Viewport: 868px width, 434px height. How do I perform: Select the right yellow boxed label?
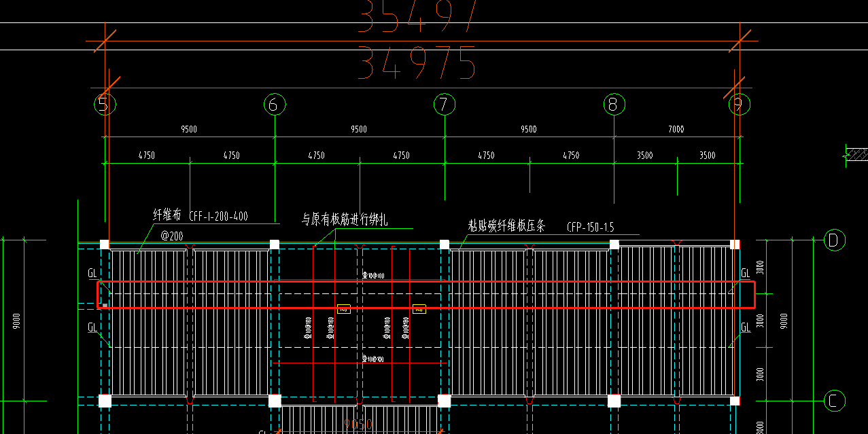tap(419, 309)
